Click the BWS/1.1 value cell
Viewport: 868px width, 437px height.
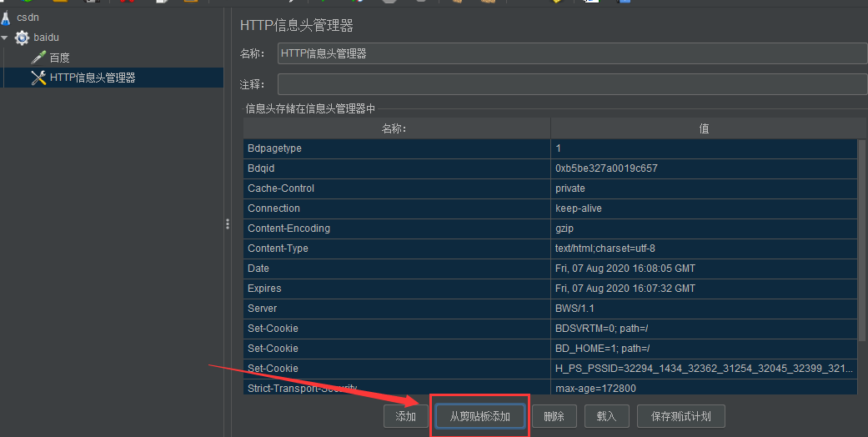[704, 309]
